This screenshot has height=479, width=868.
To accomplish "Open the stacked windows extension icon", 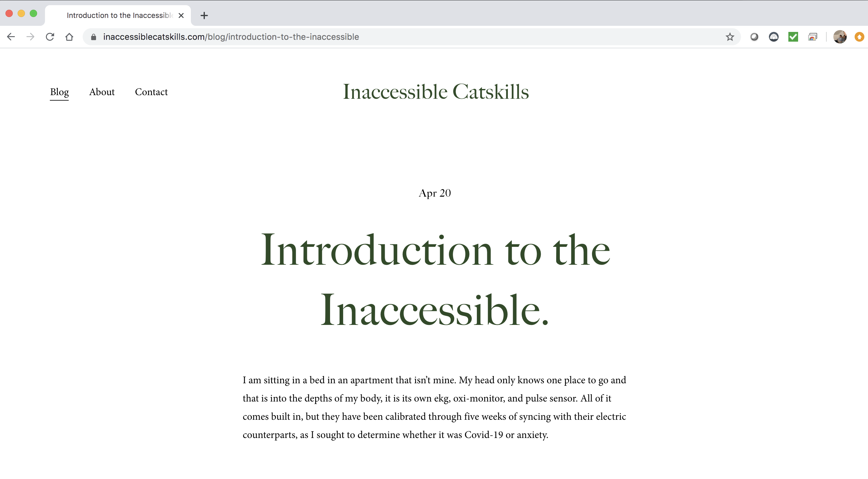I will [x=813, y=37].
